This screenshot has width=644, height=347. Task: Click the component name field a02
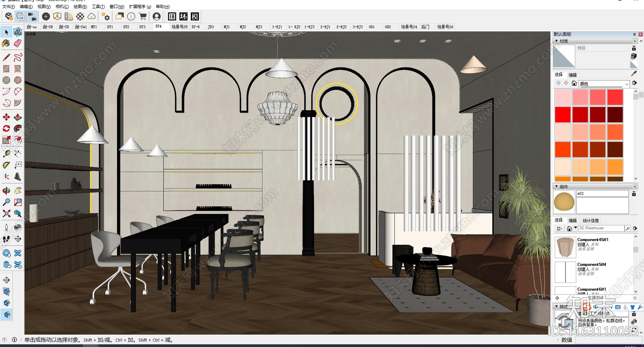[x=602, y=194]
